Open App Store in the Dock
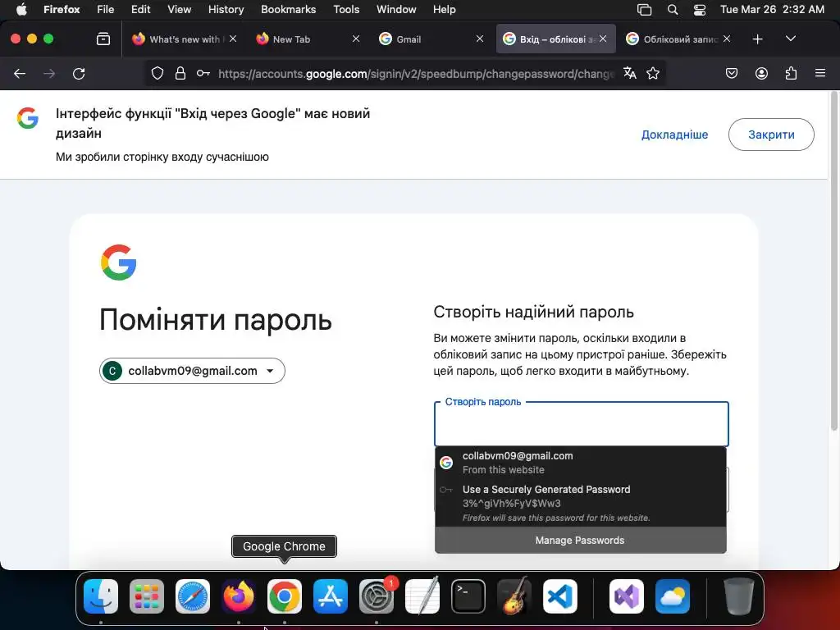 [331, 596]
